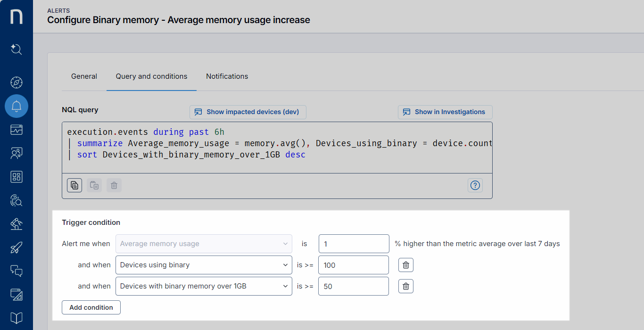The image size is (644, 330).
Task: Remove the 'Devices with binary memory over 1GB' condition
Action: click(x=405, y=286)
